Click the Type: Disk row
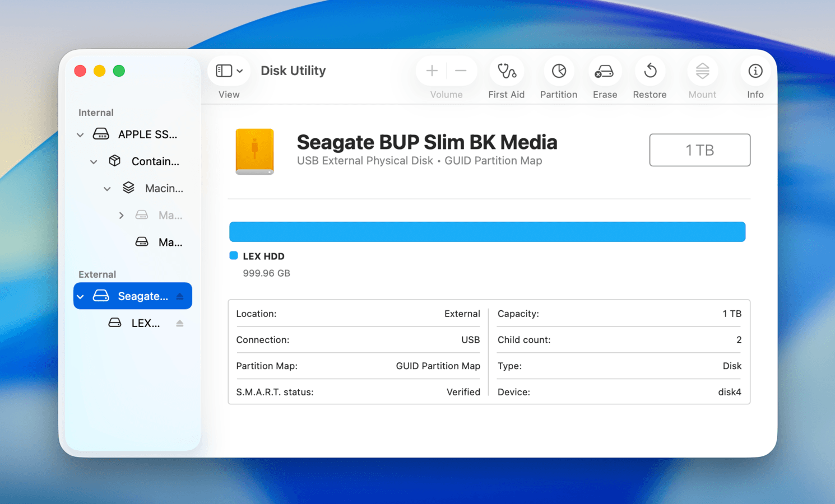The width and height of the screenshot is (835, 504). (619, 366)
